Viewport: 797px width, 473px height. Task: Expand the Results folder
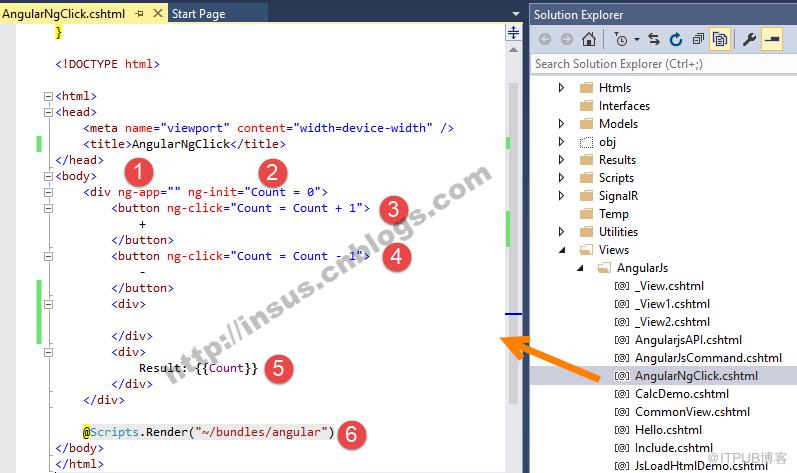pyautogui.click(x=561, y=160)
